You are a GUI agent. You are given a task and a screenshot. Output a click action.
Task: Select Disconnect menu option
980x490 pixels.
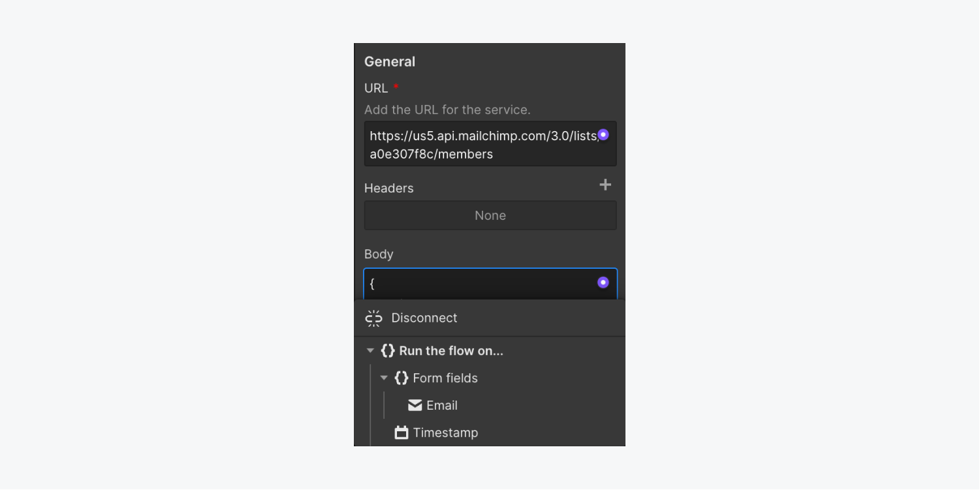[490, 318]
